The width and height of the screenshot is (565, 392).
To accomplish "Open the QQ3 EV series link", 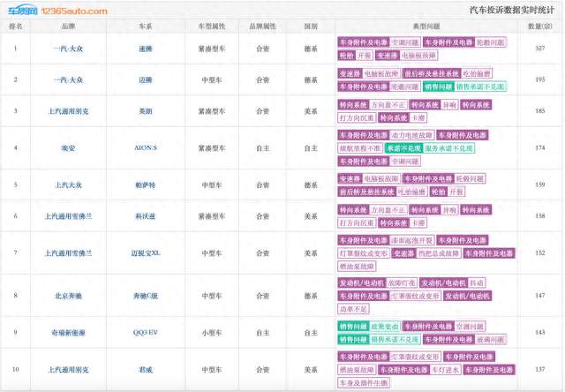I will point(145,333).
